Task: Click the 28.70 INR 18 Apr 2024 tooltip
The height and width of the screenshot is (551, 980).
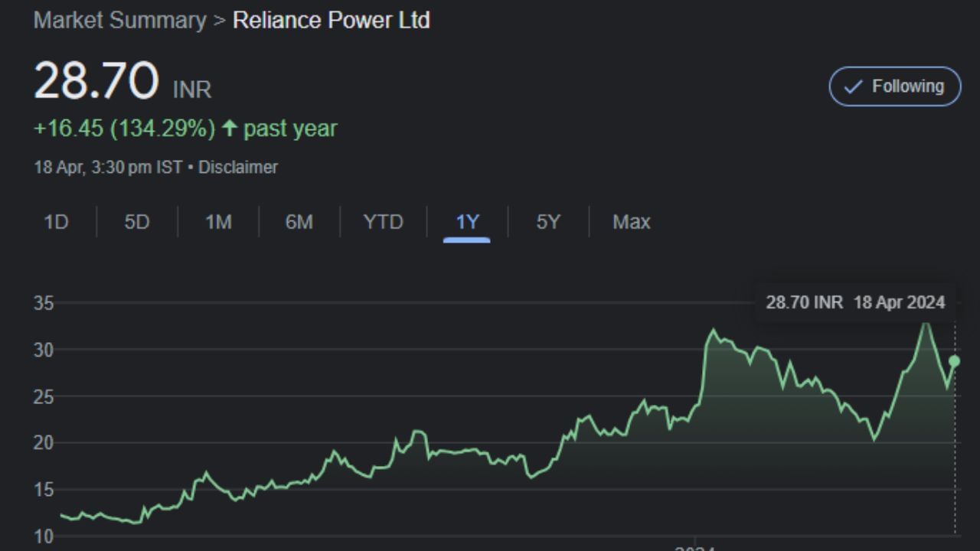Action: click(855, 302)
